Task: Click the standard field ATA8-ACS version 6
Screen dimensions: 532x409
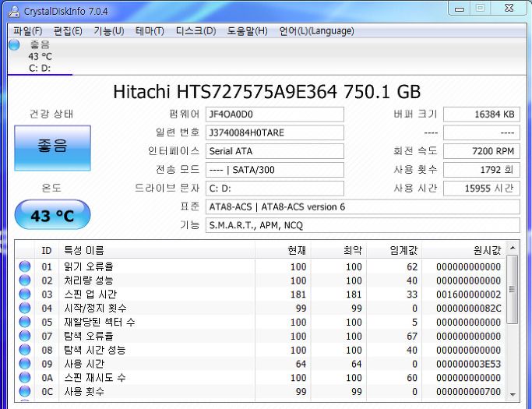Action: [x=363, y=206]
